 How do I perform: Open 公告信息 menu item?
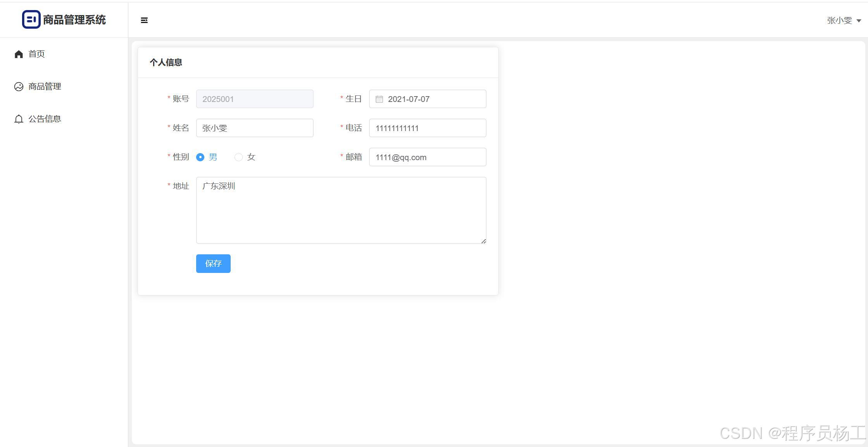45,119
